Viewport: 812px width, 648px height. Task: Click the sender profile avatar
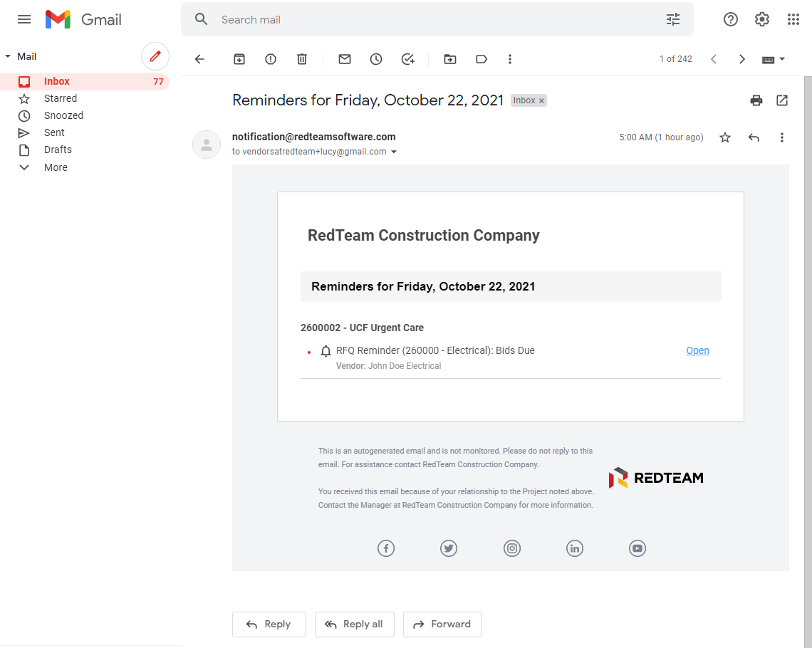[x=206, y=145]
